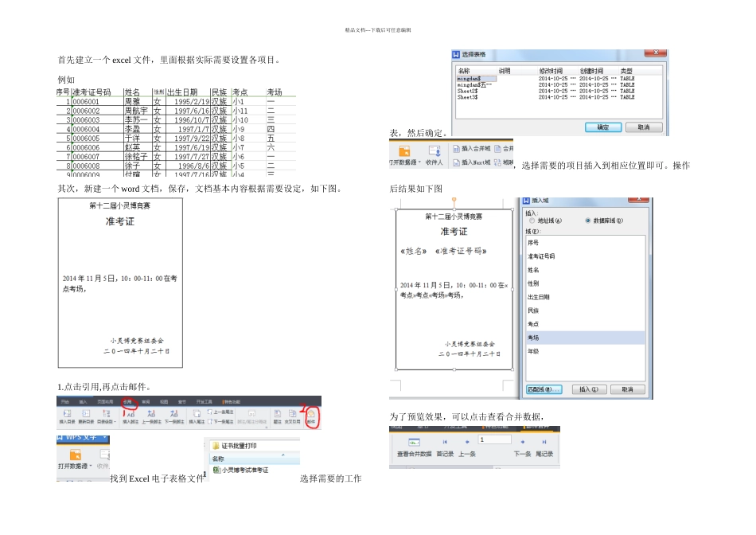Select 地址域 radio button in 插入域 dialog
The image size is (756, 535).
(532, 221)
